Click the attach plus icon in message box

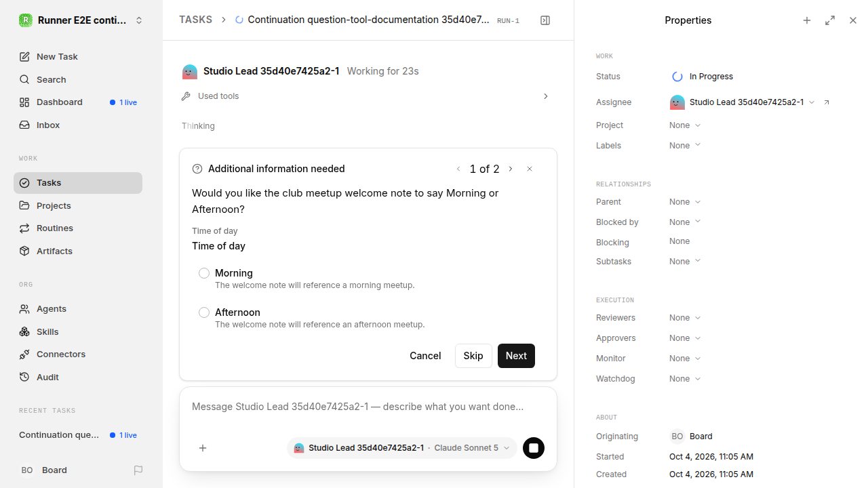203,448
